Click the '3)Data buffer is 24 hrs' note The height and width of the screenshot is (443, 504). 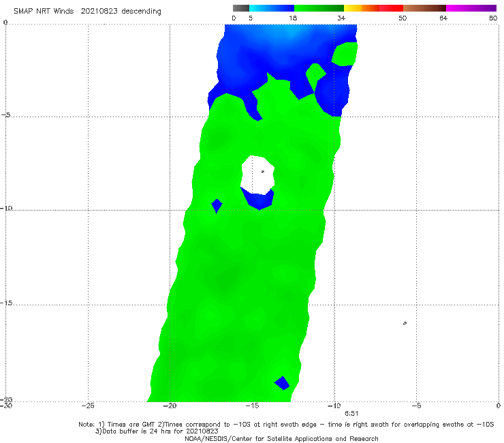(157, 431)
